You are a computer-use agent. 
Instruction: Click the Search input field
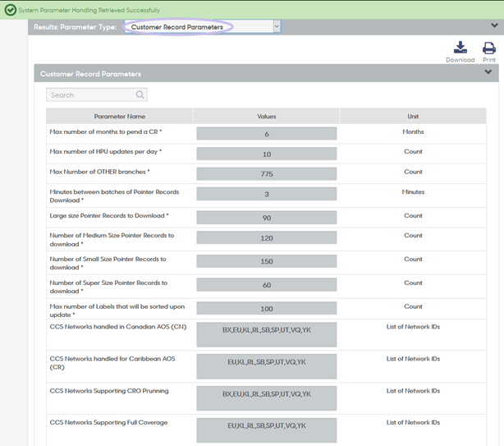click(96, 94)
